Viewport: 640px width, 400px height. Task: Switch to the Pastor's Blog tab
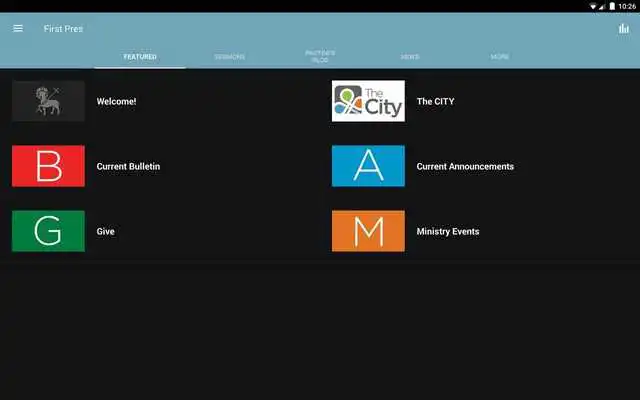click(320, 56)
